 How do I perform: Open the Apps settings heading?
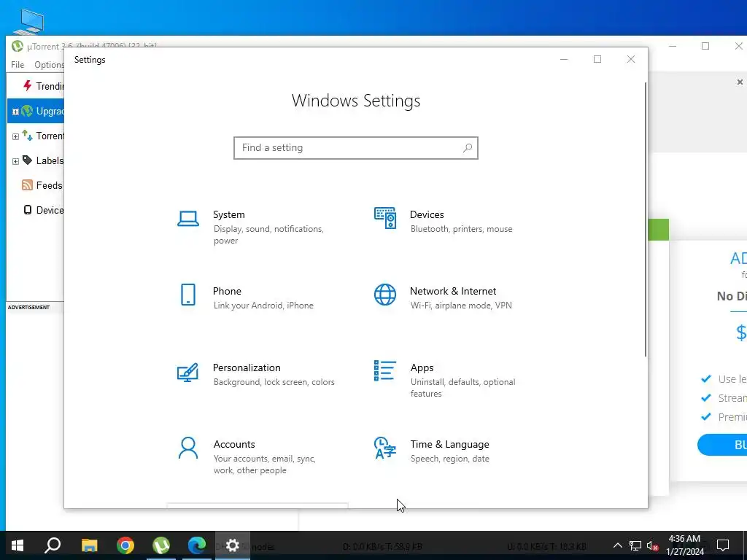[422, 367]
